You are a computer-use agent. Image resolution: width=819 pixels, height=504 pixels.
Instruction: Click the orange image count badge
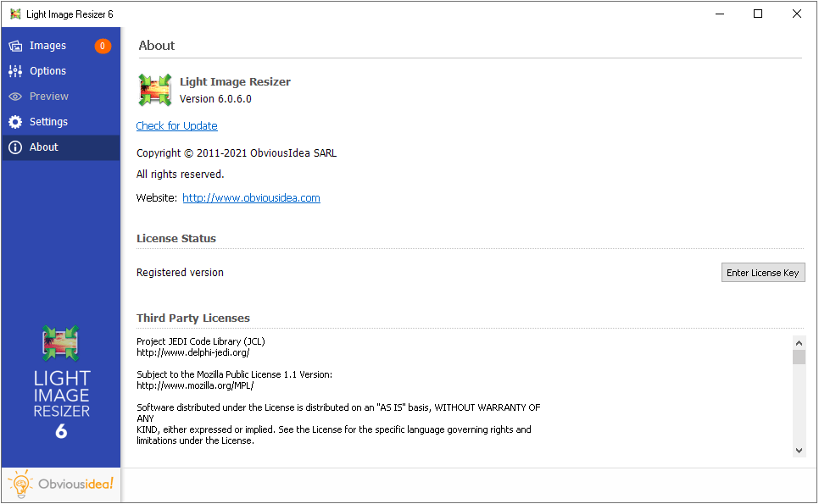103,46
